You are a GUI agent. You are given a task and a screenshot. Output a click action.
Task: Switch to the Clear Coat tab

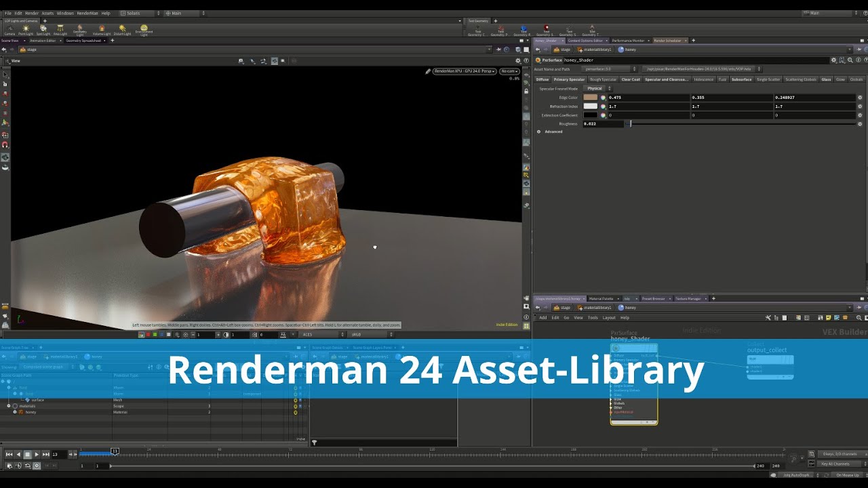(x=631, y=79)
